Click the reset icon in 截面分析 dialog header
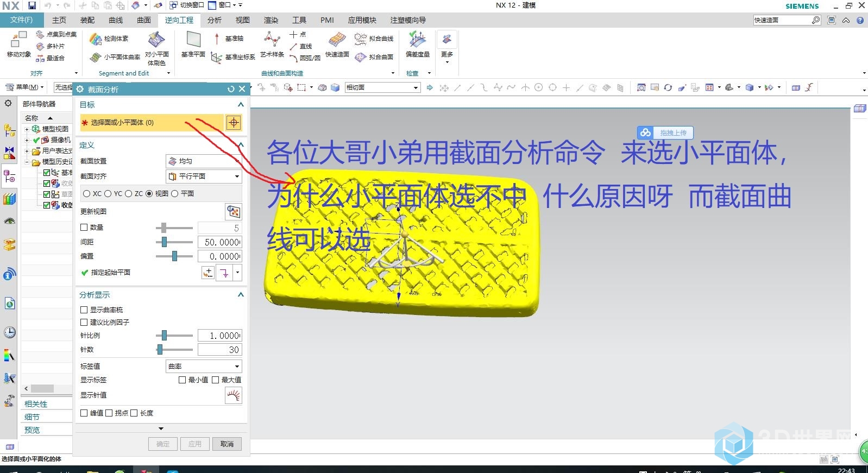This screenshot has height=473, width=868. point(231,89)
